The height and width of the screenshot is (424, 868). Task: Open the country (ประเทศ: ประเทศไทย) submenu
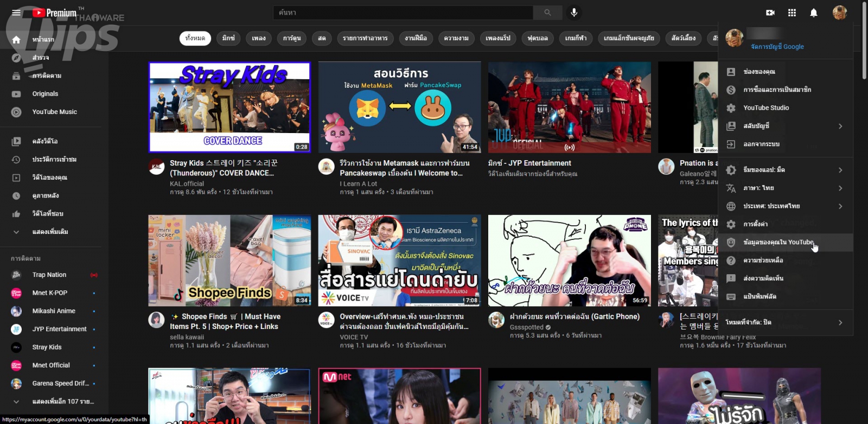point(786,206)
